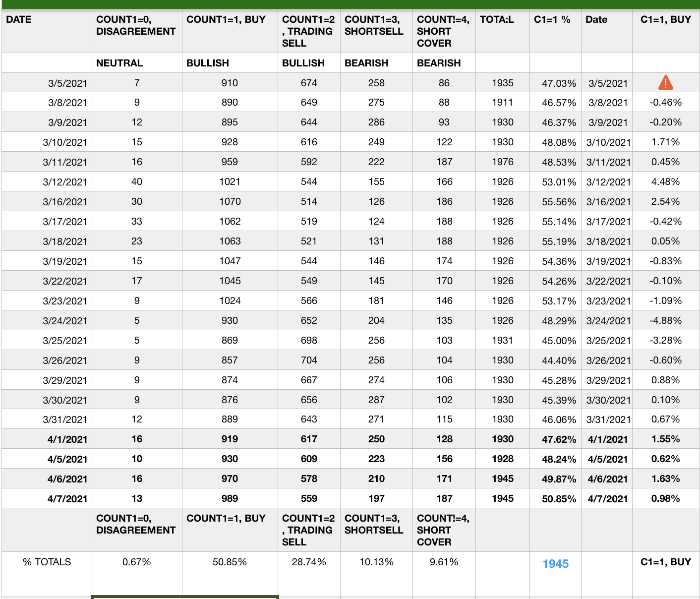The width and height of the screenshot is (700, 599).
Task: Click the 1062 buy count cell
Action: click(x=230, y=222)
